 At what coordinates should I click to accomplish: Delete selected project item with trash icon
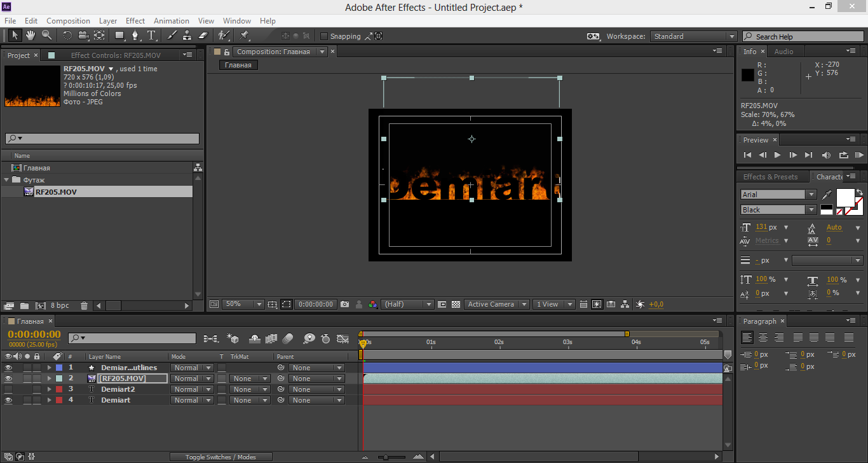pyautogui.click(x=85, y=306)
